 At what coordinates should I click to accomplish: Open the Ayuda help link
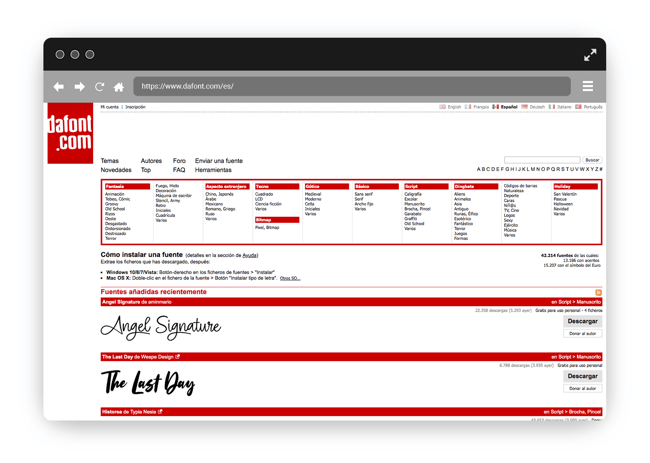pos(250,255)
